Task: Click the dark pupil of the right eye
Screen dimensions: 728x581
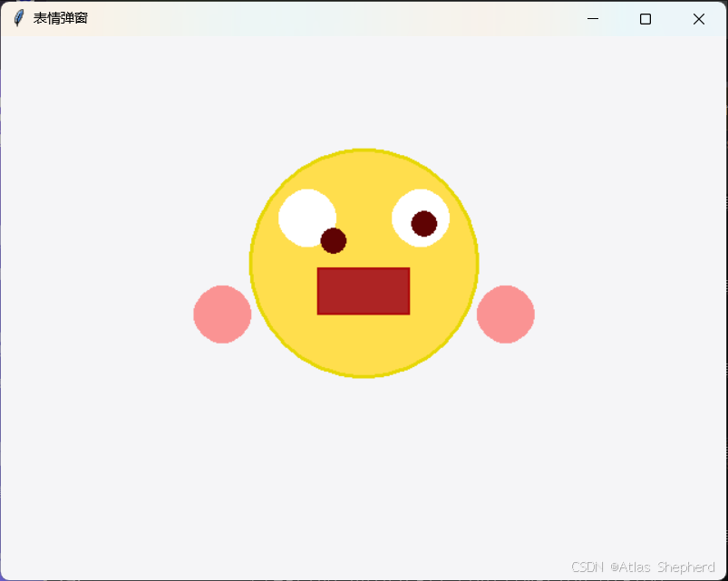Action: (424, 224)
